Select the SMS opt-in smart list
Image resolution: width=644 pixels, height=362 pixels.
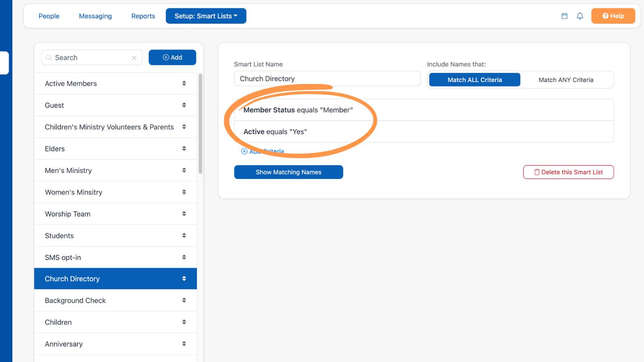point(116,257)
